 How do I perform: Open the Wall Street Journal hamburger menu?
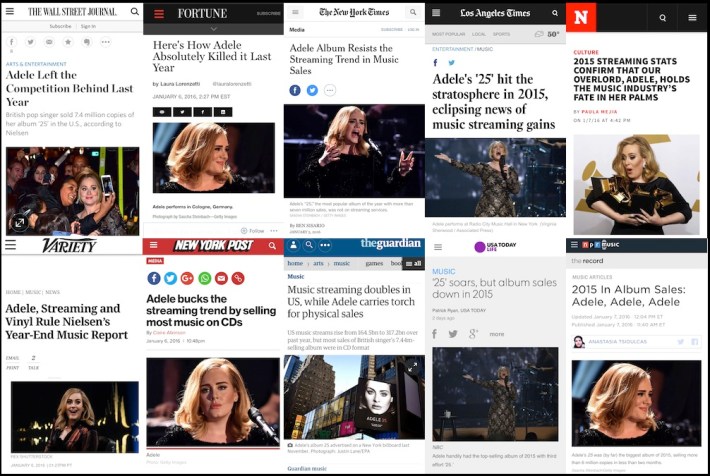coord(11,12)
